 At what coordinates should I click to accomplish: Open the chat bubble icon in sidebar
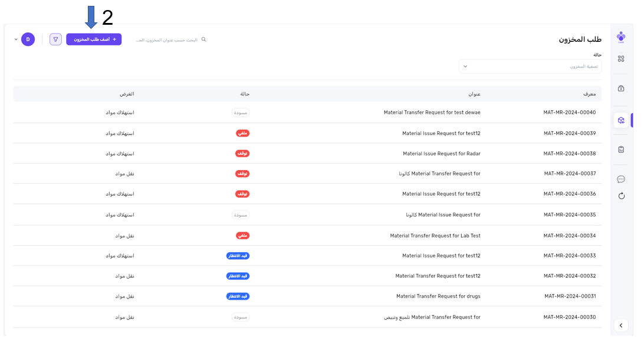coord(621,179)
